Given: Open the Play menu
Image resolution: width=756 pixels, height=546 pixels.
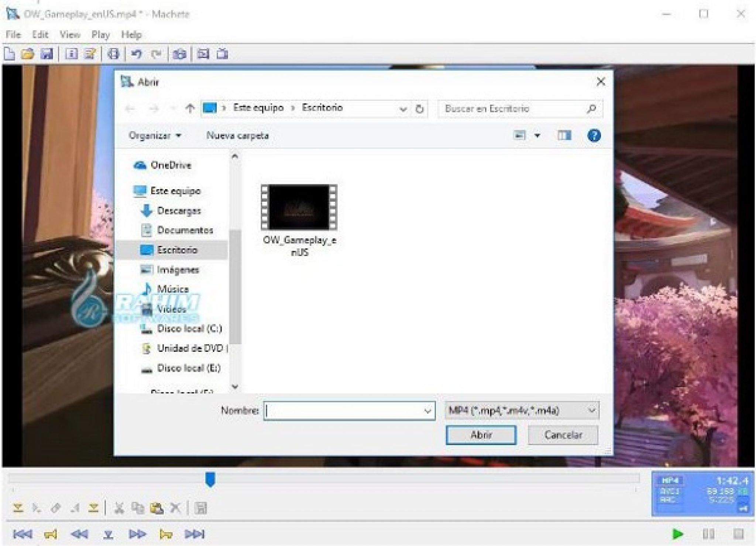Looking at the screenshot, I should pyautogui.click(x=100, y=34).
